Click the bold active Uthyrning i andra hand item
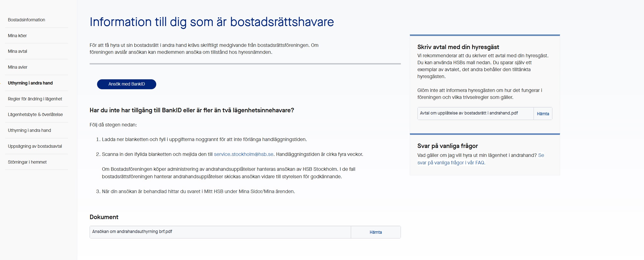This screenshot has width=644, height=260. (30, 83)
